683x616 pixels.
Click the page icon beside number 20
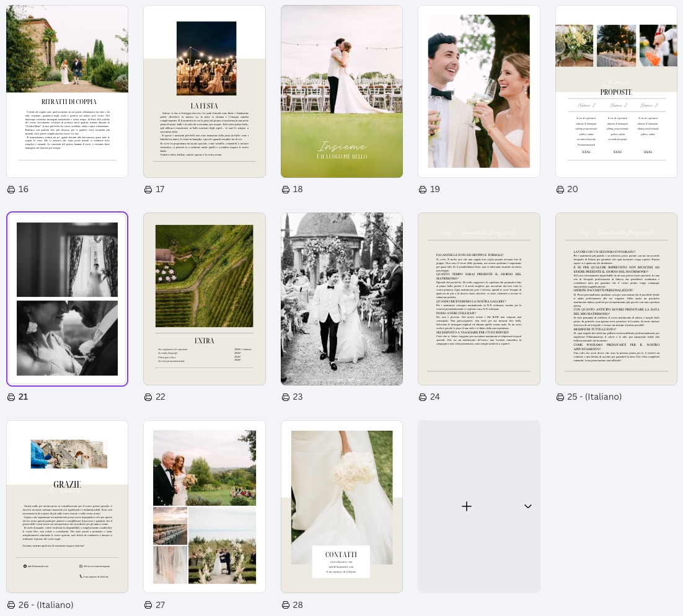tap(560, 190)
